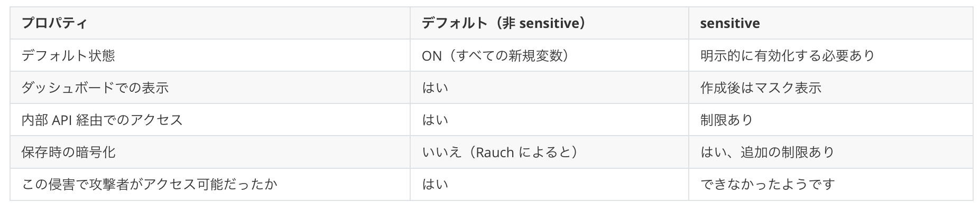Viewport: 980px width, 211px height.
Task: Click the 明示的に有効化する必要あり cell
Action: coord(787,55)
